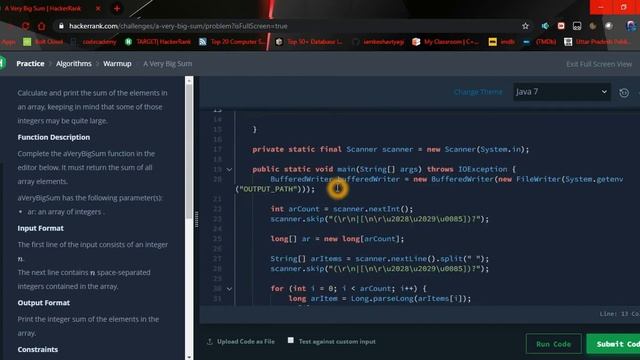Click the panel splitter drag handle
640x360 pixels.
click(196, 219)
